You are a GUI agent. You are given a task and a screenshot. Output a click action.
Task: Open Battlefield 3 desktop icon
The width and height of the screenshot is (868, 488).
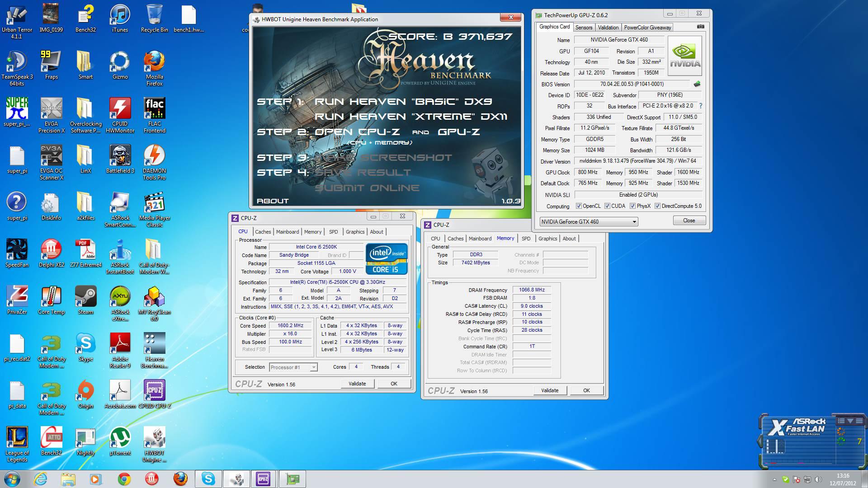(120, 160)
